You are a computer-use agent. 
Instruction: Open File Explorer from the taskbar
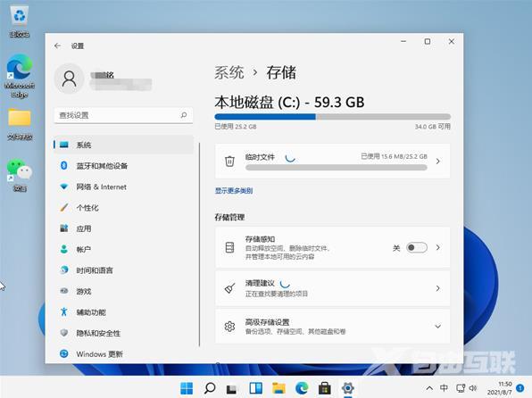tap(278, 388)
